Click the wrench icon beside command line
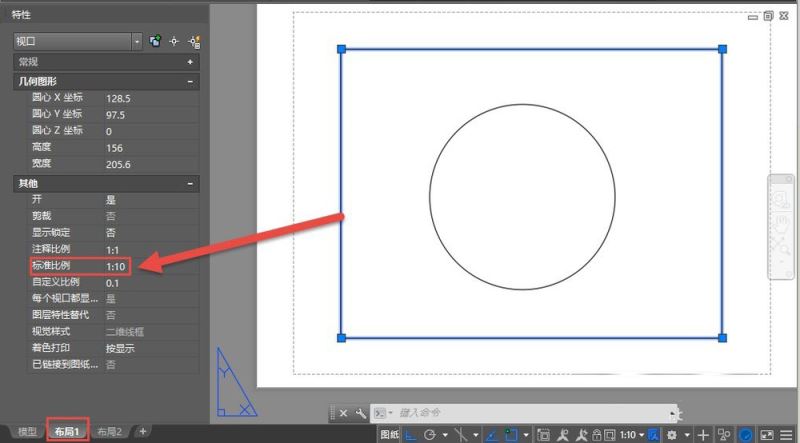Screen dimensions: 800x443 (x=360, y=412)
